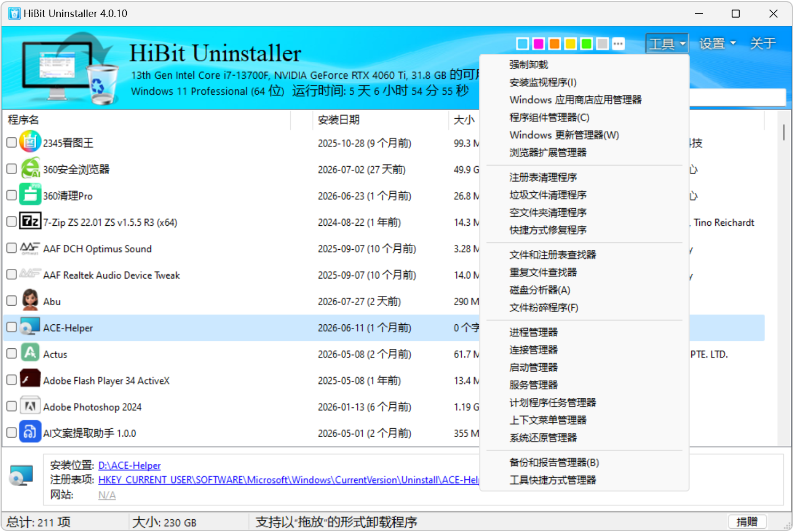Viewport: 794px width, 532px height.
Task: Click the ACE-Helper icon in details panel
Action: (x=21, y=476)
